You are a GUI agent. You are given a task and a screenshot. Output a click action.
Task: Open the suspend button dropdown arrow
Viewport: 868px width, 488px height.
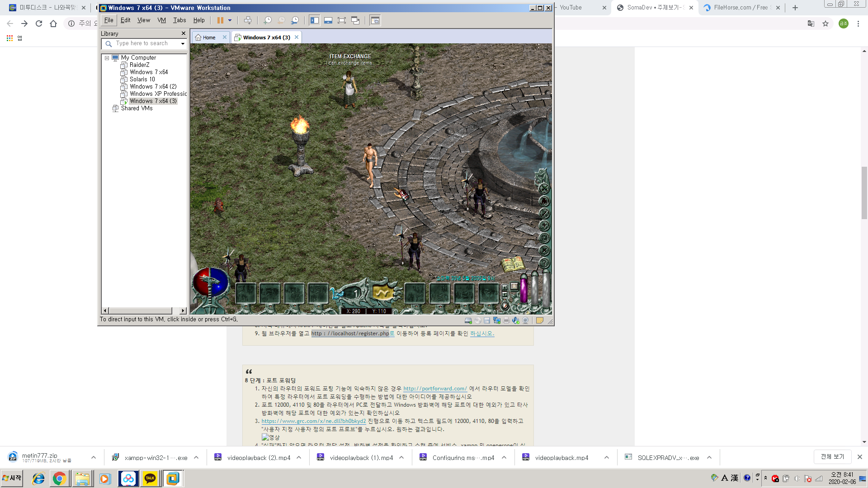point(230,20)
